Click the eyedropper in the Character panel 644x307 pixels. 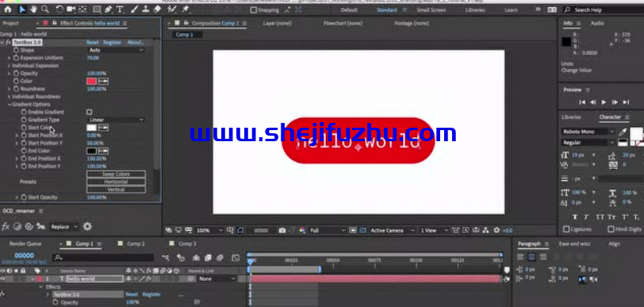[x=623, y=132]
